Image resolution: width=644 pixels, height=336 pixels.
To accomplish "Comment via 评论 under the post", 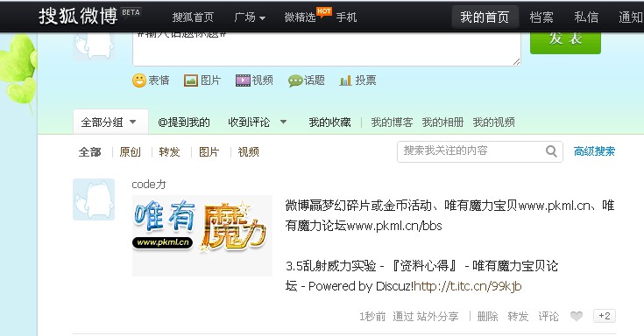I will click(548, 316).
